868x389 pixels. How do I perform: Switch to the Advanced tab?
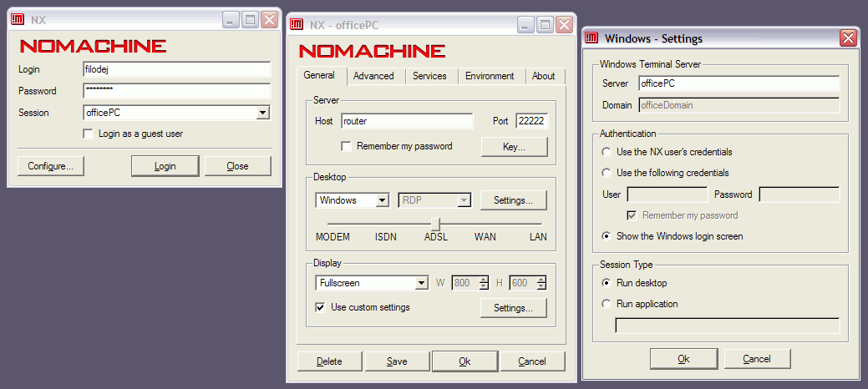coord(373,76)
